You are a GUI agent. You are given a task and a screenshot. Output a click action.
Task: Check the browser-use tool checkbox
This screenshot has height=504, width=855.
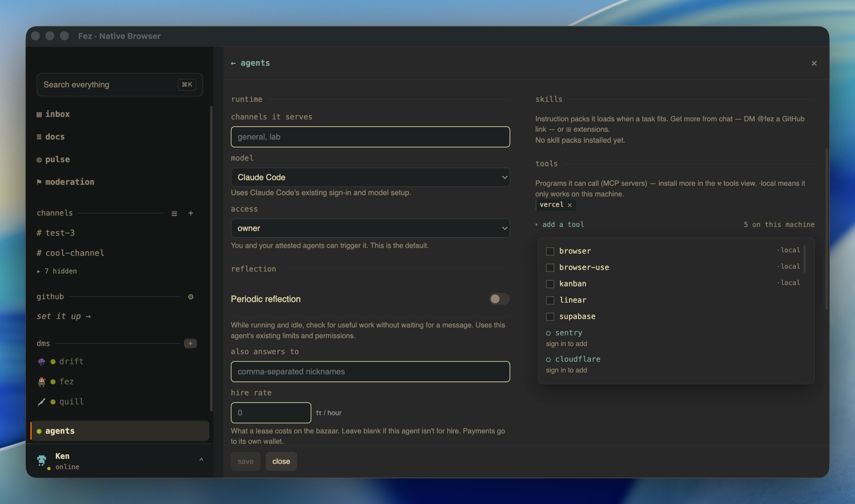550,267
